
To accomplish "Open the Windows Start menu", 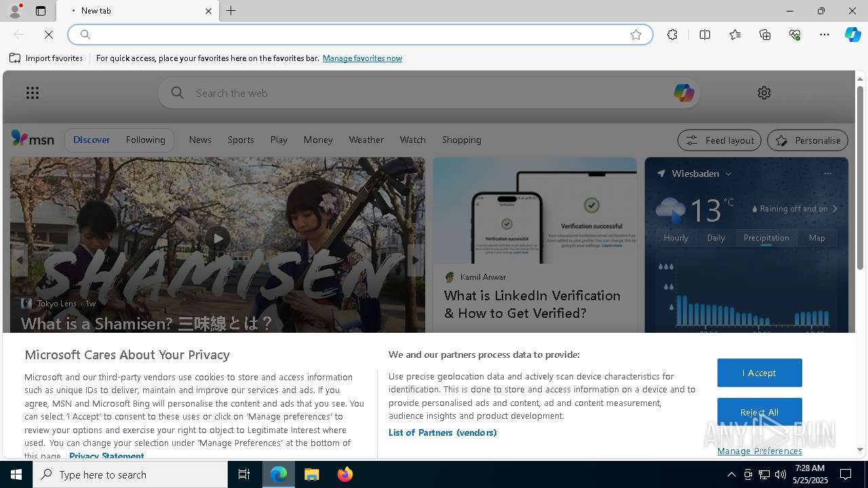I will (16, 474).
